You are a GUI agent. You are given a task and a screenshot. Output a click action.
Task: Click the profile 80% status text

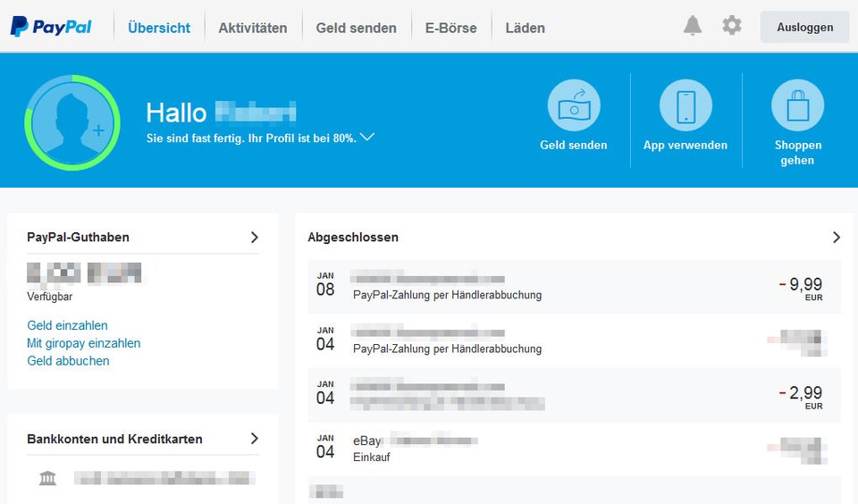(251, 138)
